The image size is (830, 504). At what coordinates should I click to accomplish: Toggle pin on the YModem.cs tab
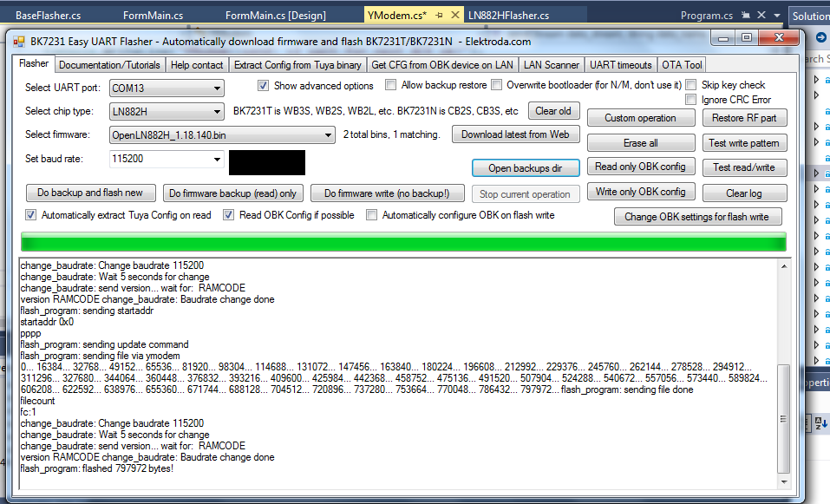click(x=439, y=16)
